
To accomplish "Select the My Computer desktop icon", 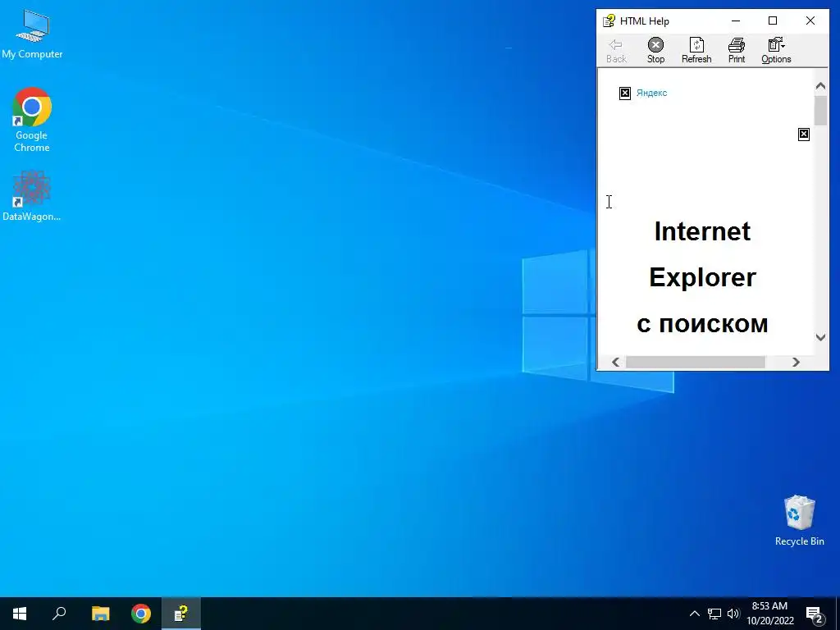I will click(x=32, y=34).
